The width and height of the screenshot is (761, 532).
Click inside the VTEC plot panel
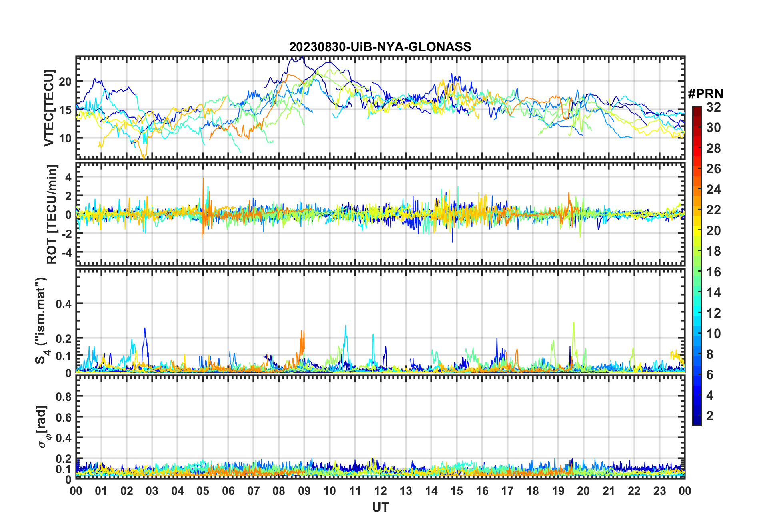[380, 108]
